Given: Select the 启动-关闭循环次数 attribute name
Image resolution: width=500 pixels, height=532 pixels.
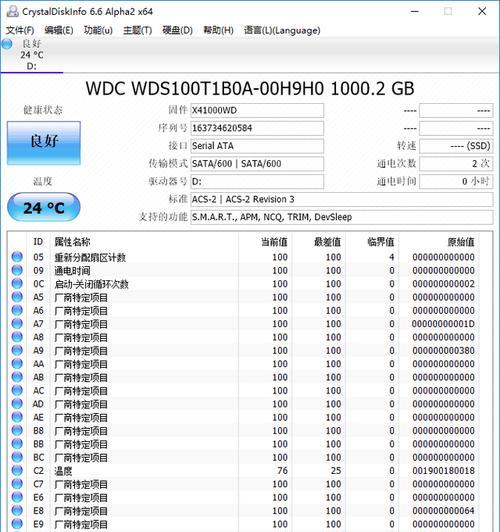Looking at the screenshot, I should point(91,284).
